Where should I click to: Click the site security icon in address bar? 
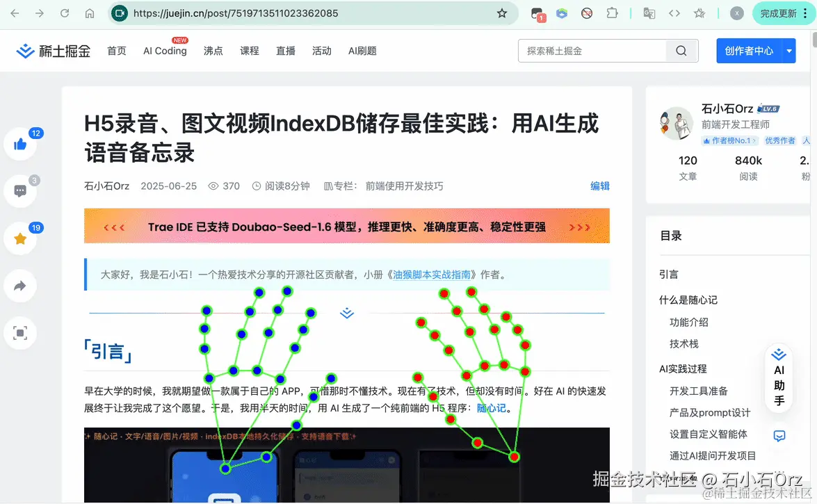[120, 13]
